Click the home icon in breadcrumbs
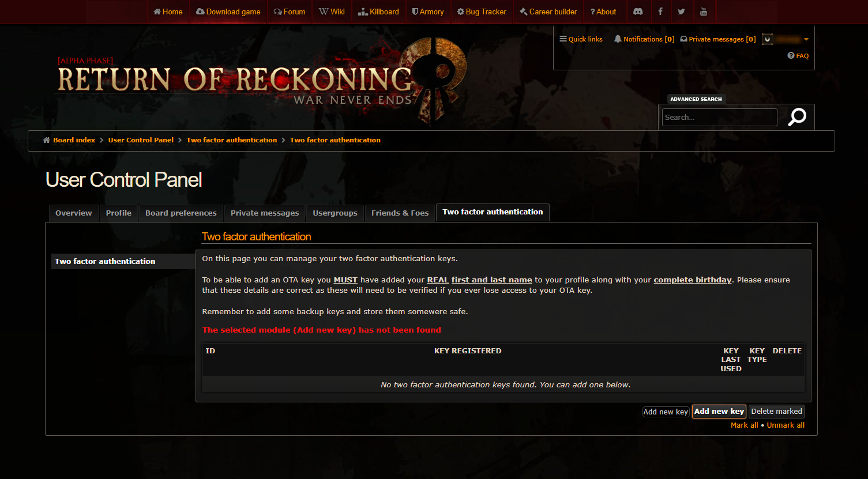Image resolution: width=868 pixels, height=479 pixels. (47, 140)
